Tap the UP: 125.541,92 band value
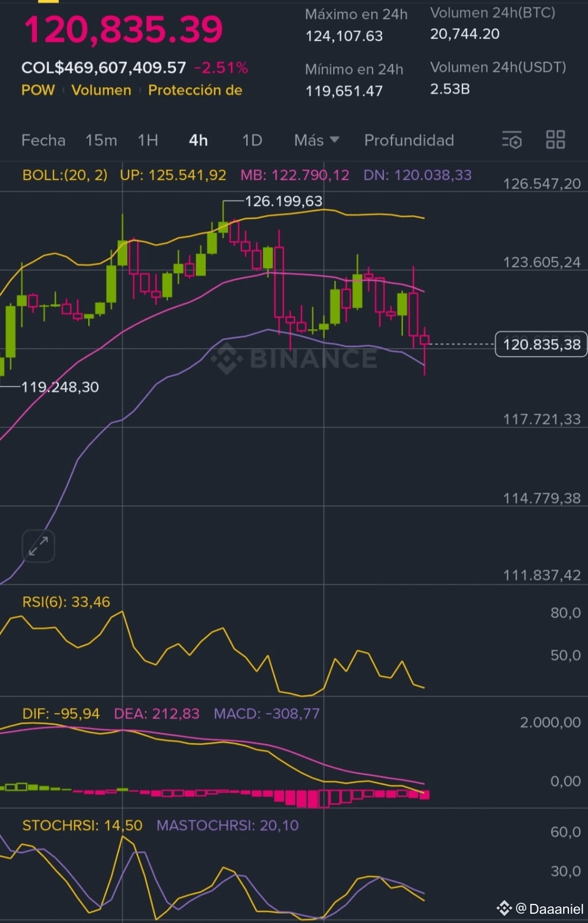The height and width of the screenshot is (923, 588). point(173,175)
